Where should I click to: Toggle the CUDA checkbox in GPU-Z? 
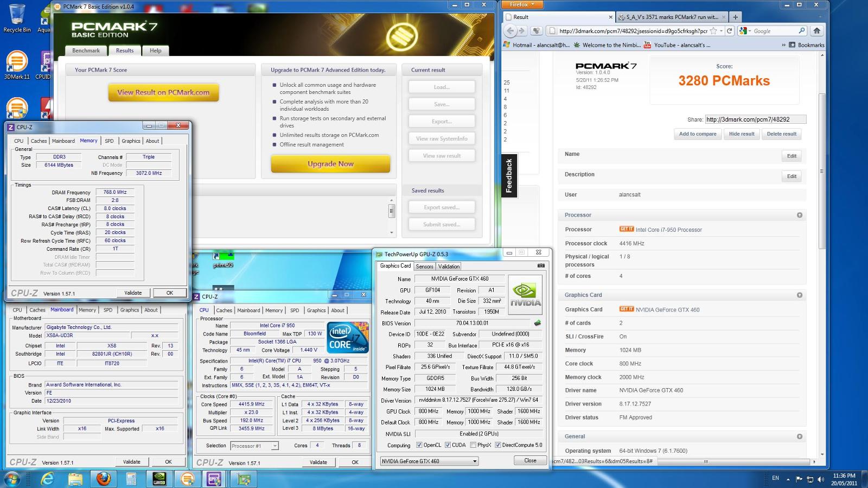coord(448,445)
